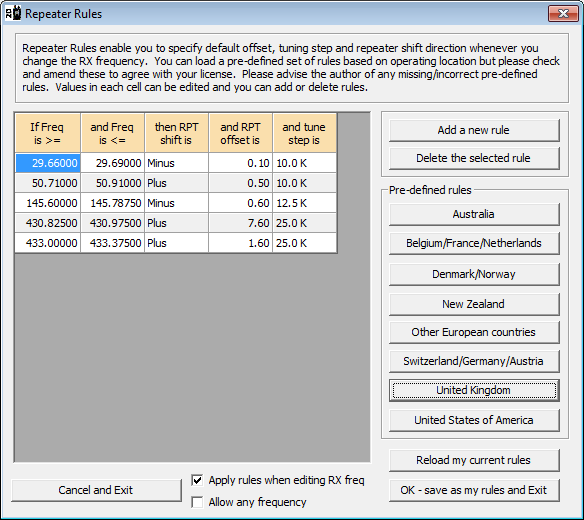Click OK - save as my rules and Exit
Image resolution: width=584 pixels, height=520 pixels.
[x=474, y=490]
